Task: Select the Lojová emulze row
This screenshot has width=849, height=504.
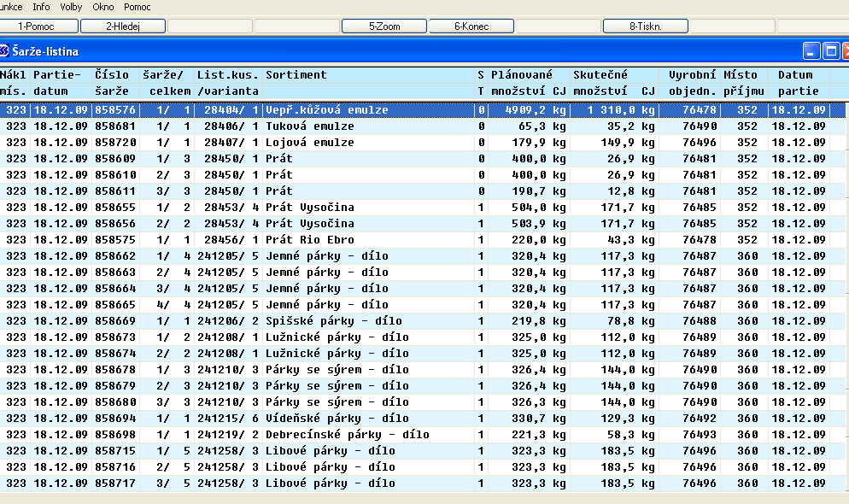Action: (x=422, y=143)
